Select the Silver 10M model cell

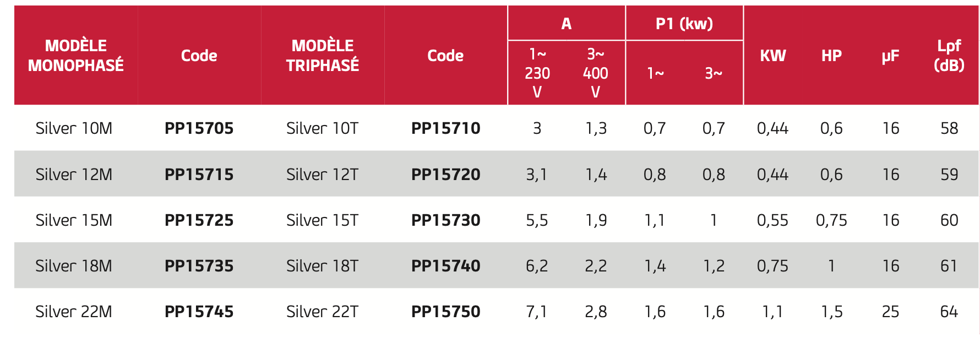point(74,128)
